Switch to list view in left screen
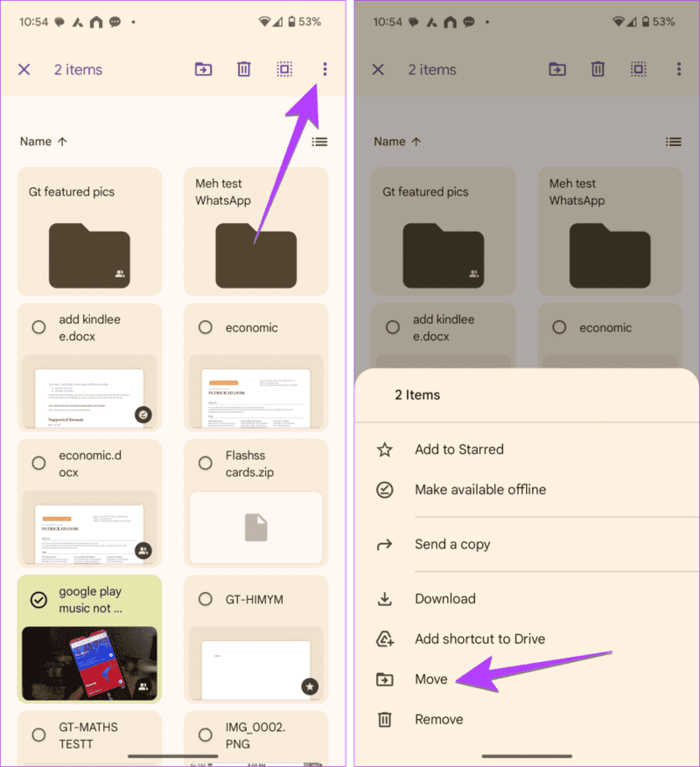 coord(319,142)
